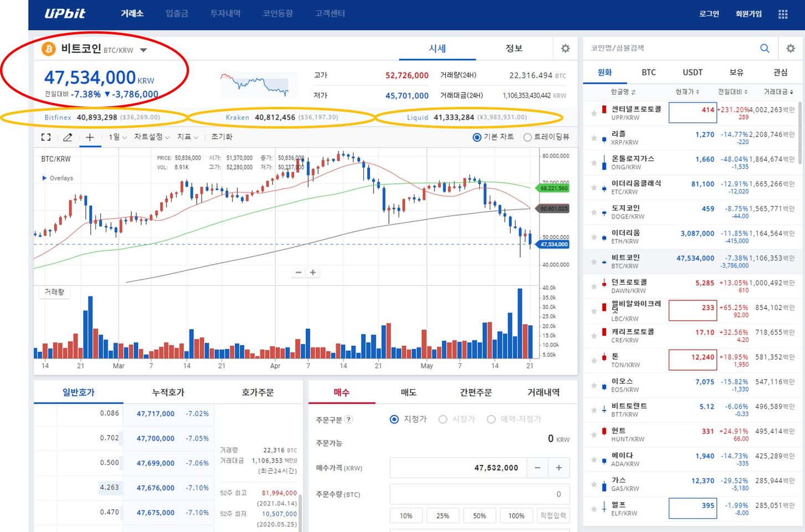805x532 pixels.
Task: Favorite star for 도지코인 row
Action: [594, 212]
